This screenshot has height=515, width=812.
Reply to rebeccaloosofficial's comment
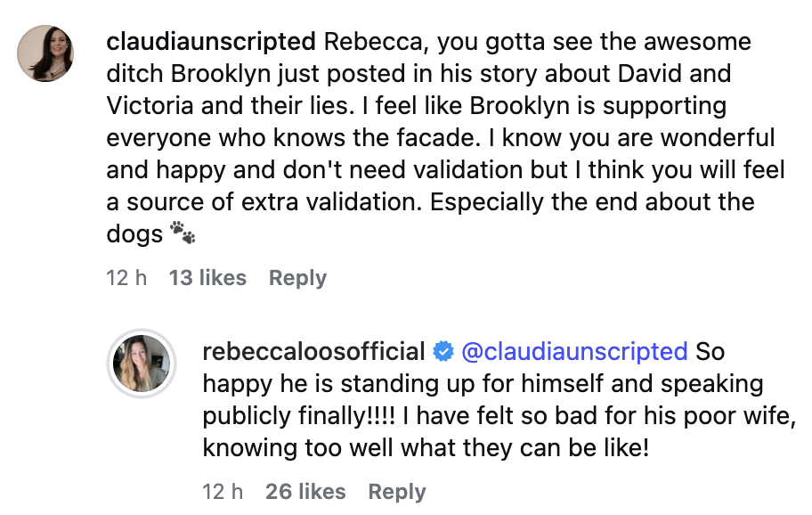(397, 491)
